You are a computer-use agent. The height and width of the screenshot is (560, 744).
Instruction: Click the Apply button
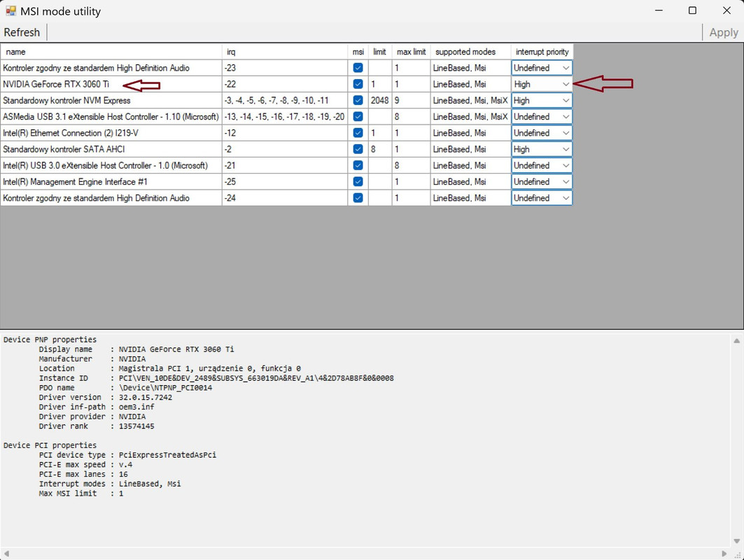click(723, 32)
